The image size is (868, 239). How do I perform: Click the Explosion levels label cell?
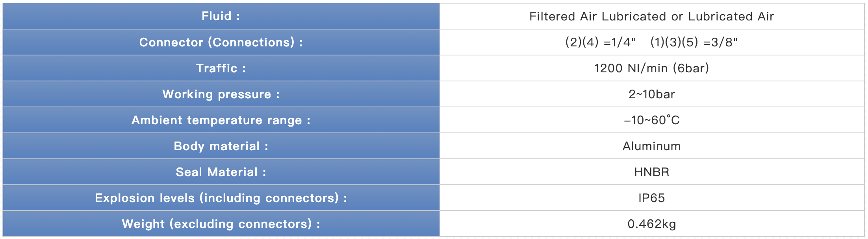tap(221, 198)
